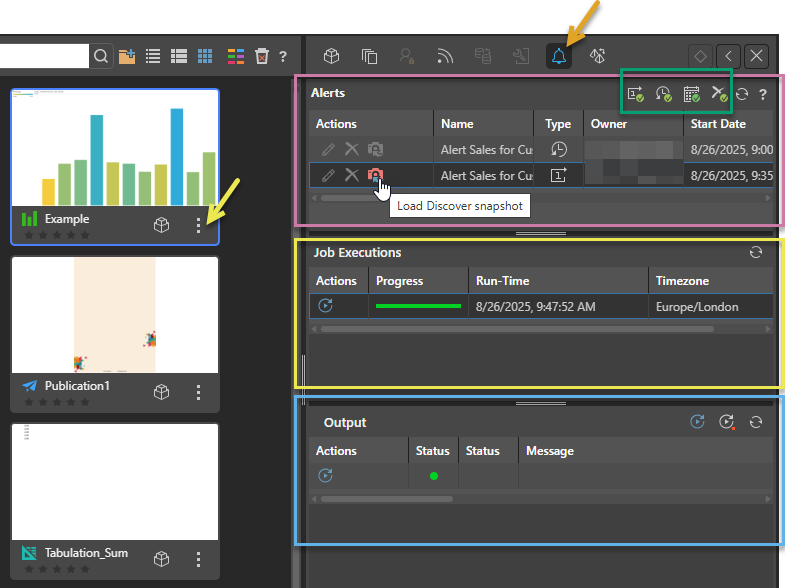Rerun the job in Job Executions row
This screenshot has width=785, height=588.
325,306
